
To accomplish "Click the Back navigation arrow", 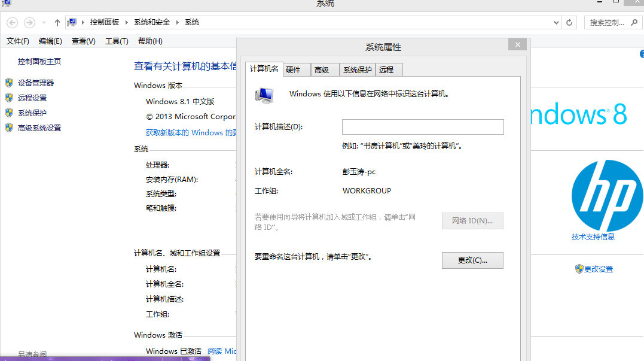I will [x=13, y=23].
